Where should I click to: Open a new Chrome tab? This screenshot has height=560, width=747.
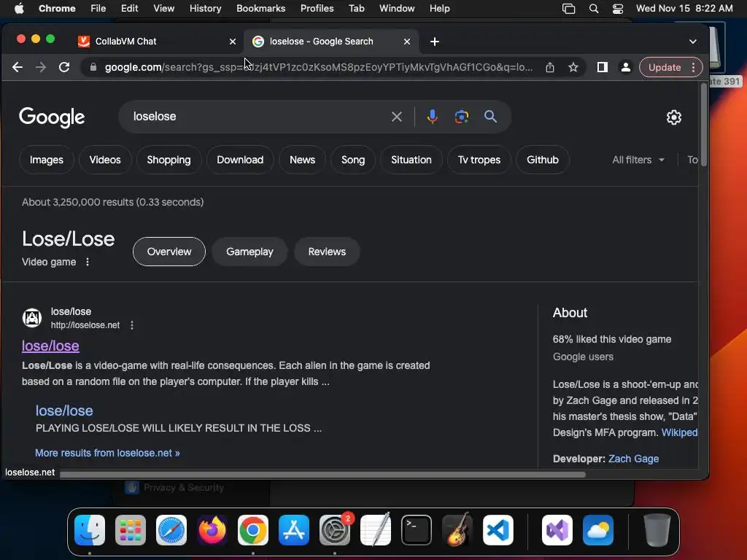(435, 42)
